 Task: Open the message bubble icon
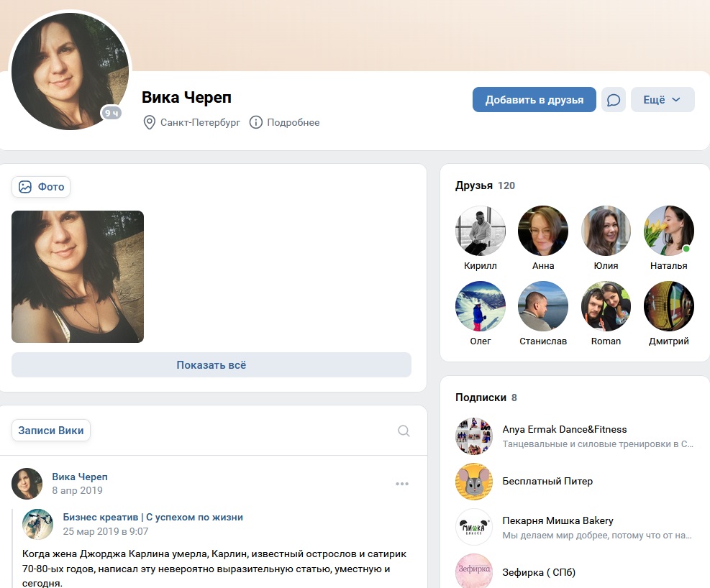point(614,99)
